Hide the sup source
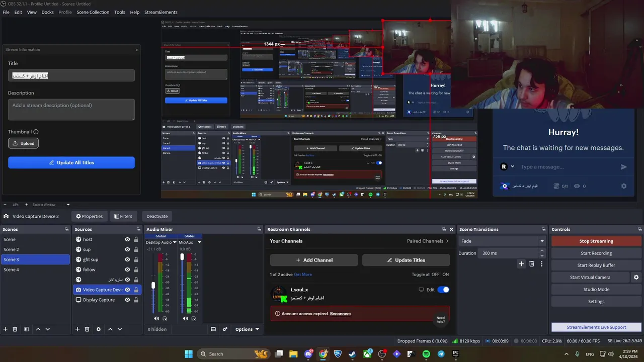 tap(128, 249)
